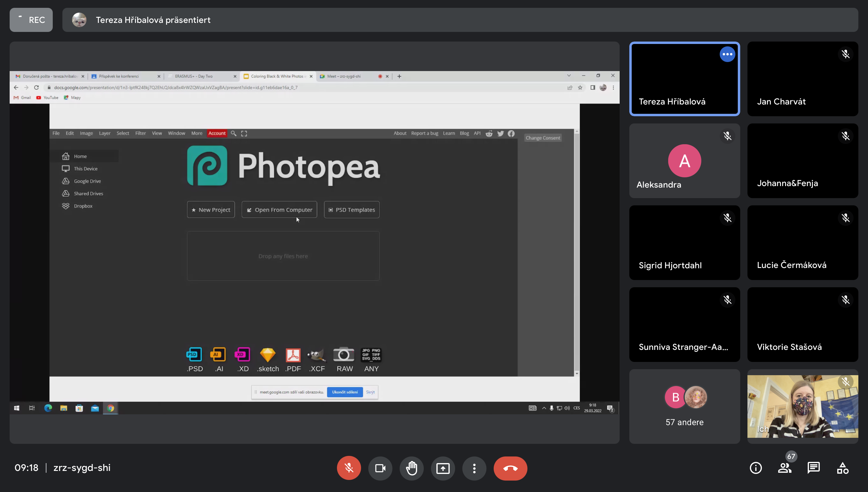Open the chat panel
Screen dimensions: 868x492
tap(813, 468)
